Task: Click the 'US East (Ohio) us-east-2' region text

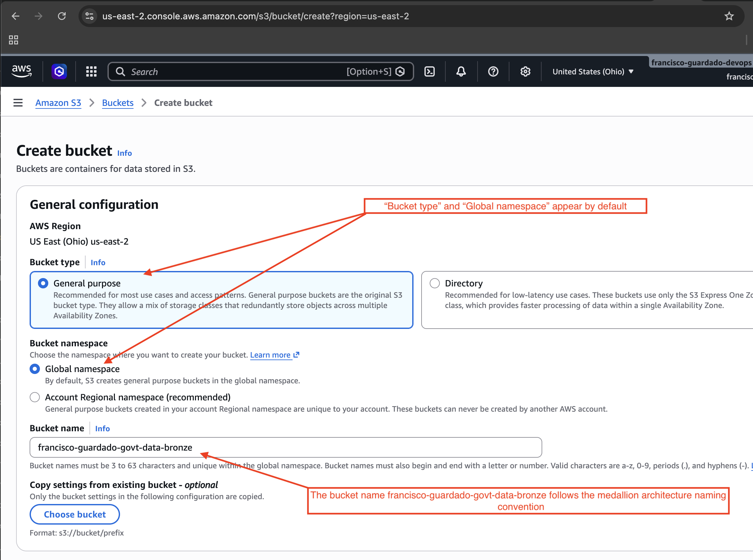Action: click(79, 241)
